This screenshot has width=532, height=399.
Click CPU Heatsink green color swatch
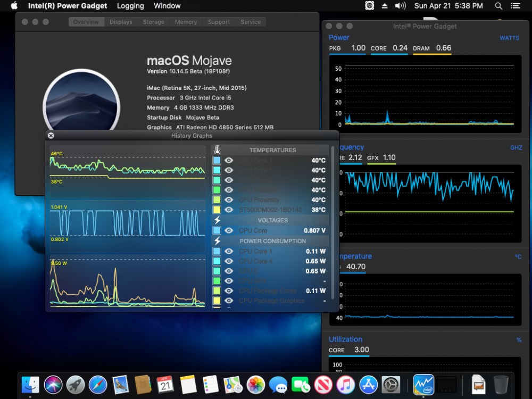tap(217, 190)
